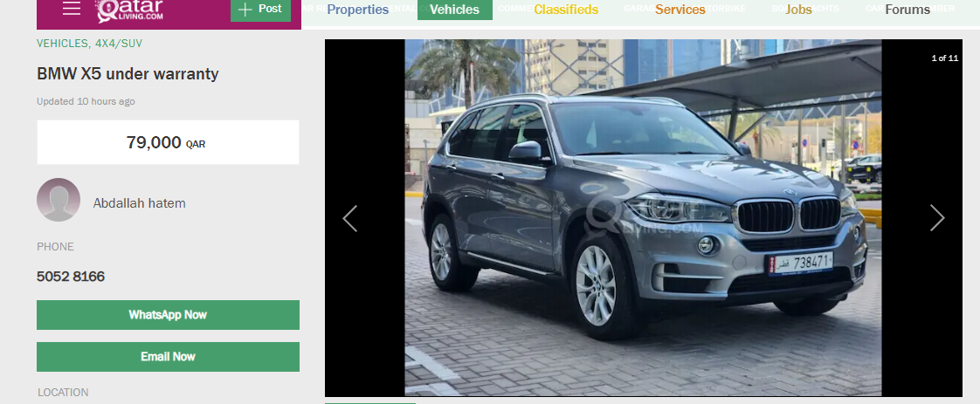Click the seller avatar picture
This screenshot has height=404, width=980.
coord(59,200)
